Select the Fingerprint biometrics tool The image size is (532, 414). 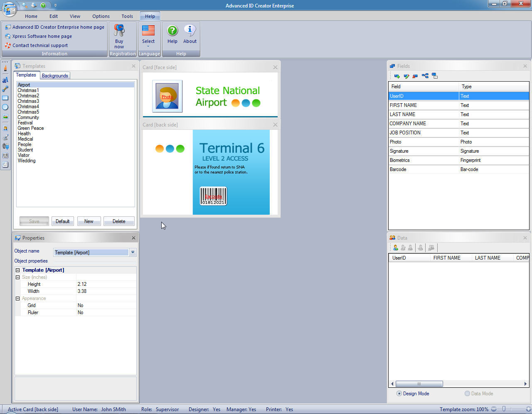pyautogui.click(x=5, y=146)
